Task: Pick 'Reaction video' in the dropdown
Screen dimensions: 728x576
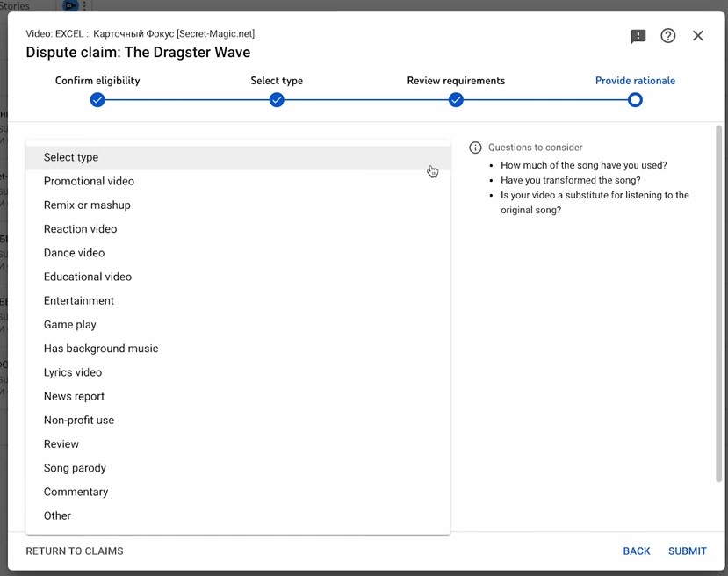Action: click(x=238, y=229)
